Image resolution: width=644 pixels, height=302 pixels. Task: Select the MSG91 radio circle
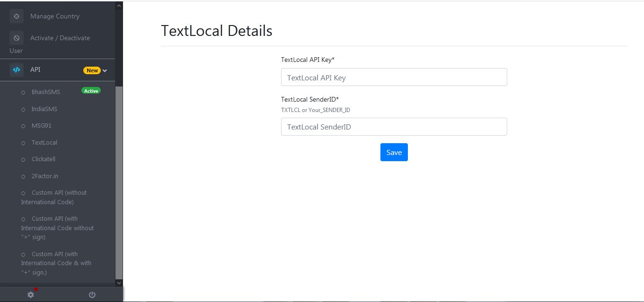pyautogui.click(x=23, y=126)
